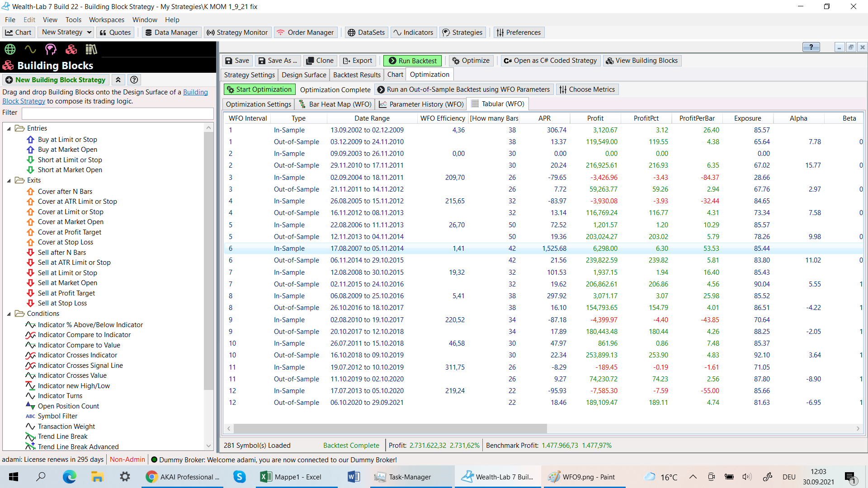Click the double-chevron collapse icon button
This screenshot has width=868, height=488.
coord(118,80)
